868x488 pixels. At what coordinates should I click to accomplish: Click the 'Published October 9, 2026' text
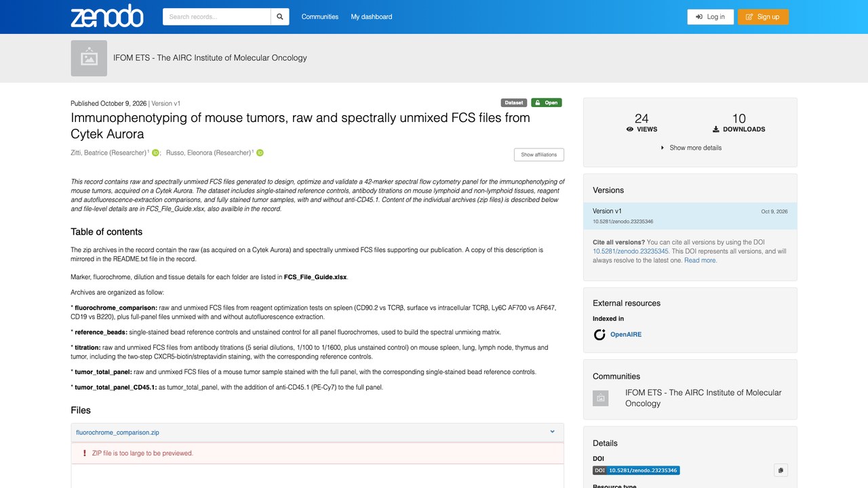tap(108, 104)
